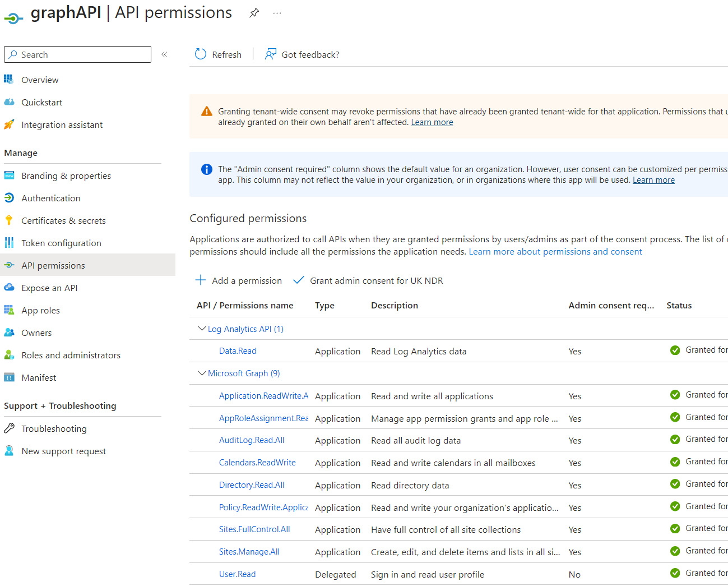Click the Authentication icon in sidebar
The height and width of the screenshot is (586, 728).
9,198
